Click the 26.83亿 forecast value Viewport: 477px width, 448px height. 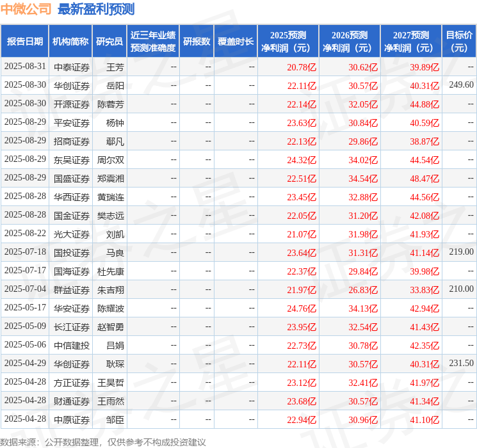tap(363, 290)
